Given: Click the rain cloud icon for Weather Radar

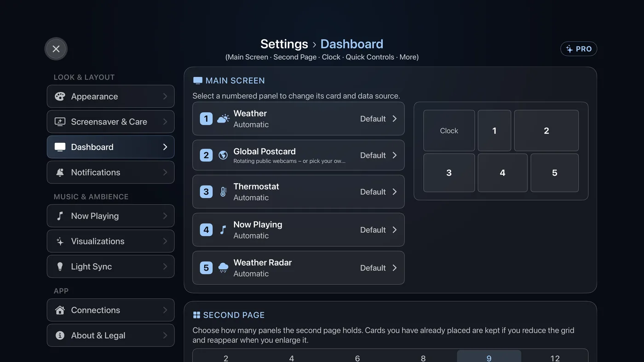Looking at the screenshot, I should click(x=223, y=268).
